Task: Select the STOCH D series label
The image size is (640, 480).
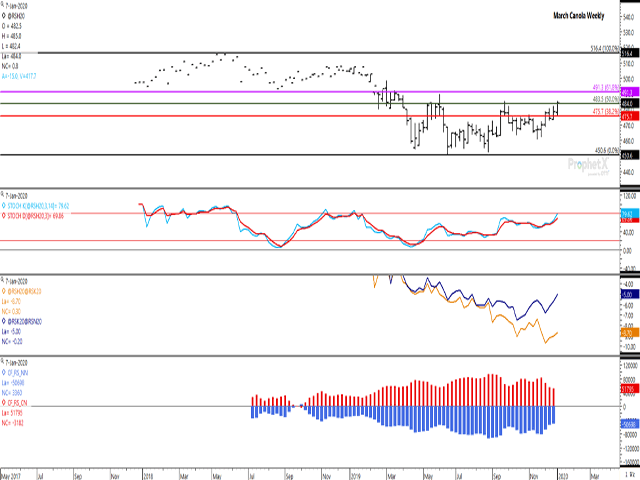Action: (x=36, y=216)
